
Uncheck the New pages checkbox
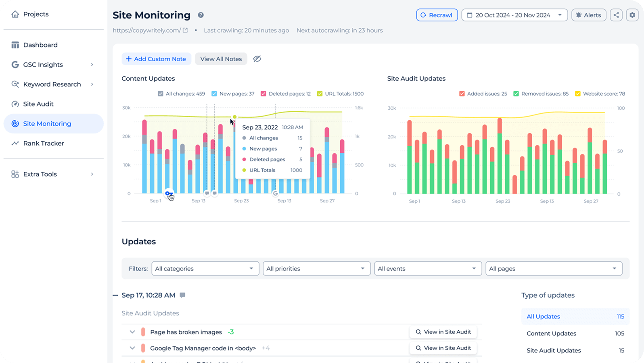point(215,94)
